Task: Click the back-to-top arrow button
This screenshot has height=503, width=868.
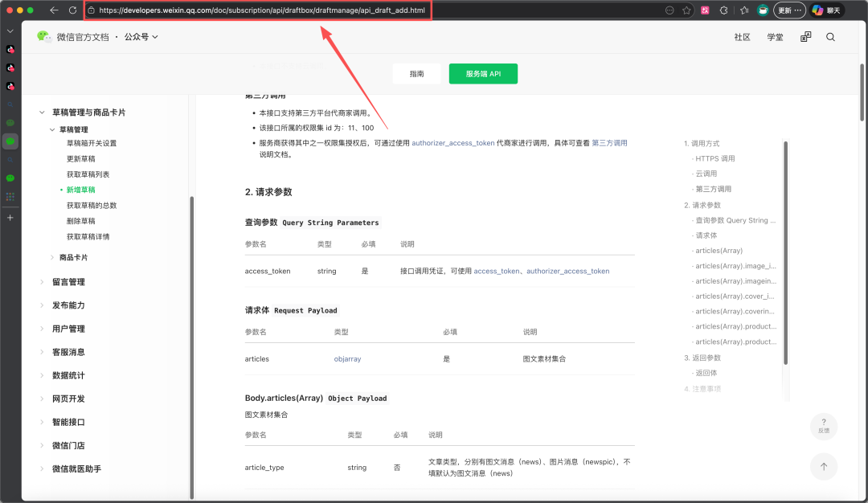Action: (824, 467)
